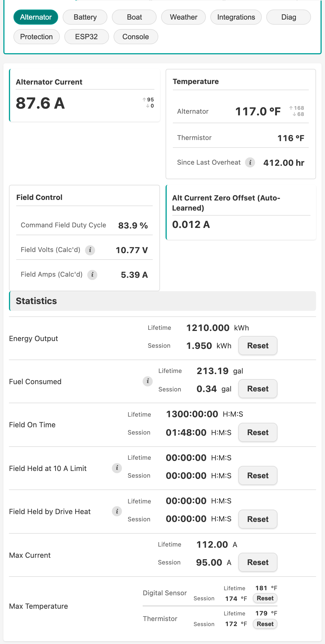The image size is (325, 644).
Task: Click the Fuel Consumed row label
Action: pos(35,382)
